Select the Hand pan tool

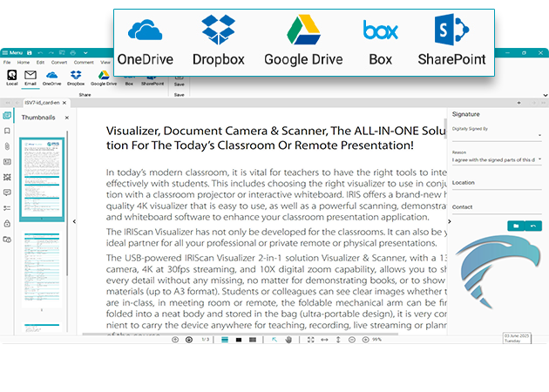click(x=288, y=340)
